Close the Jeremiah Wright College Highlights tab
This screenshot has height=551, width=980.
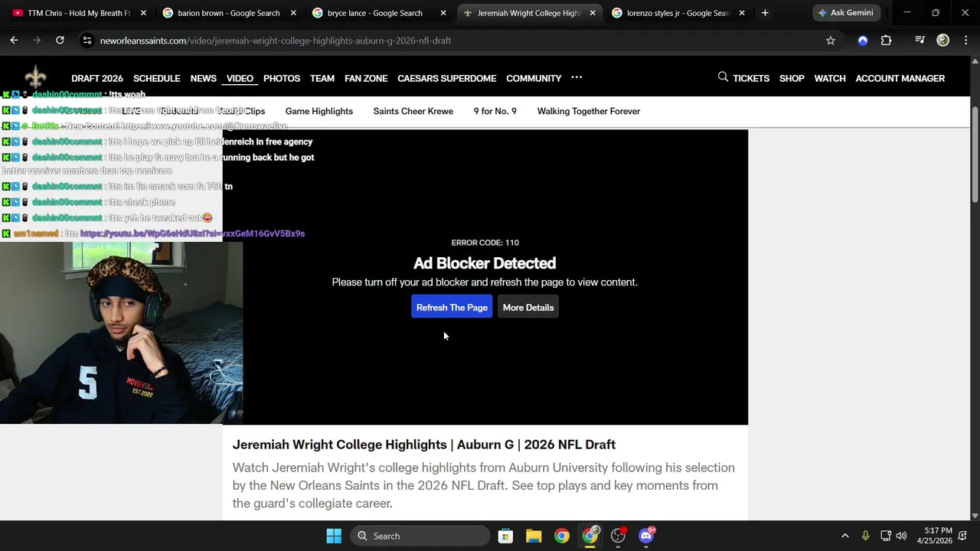(x=593, y=13)
